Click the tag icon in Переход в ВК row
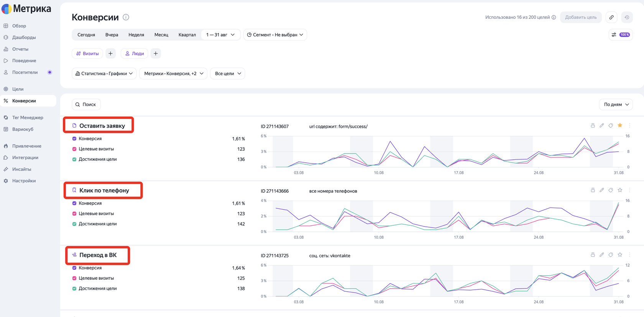The image size is (644, 317). pyautogui.click(x=611, y=254)
